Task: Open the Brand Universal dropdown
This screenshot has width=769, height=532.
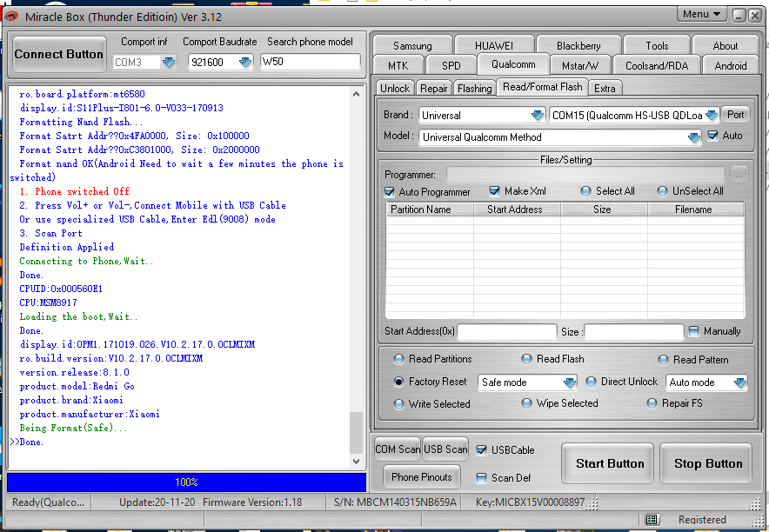Action: [x=538, y=115]
